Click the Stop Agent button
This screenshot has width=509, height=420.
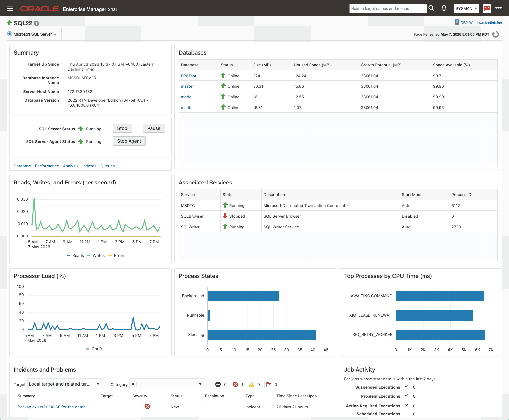point(129,141)
